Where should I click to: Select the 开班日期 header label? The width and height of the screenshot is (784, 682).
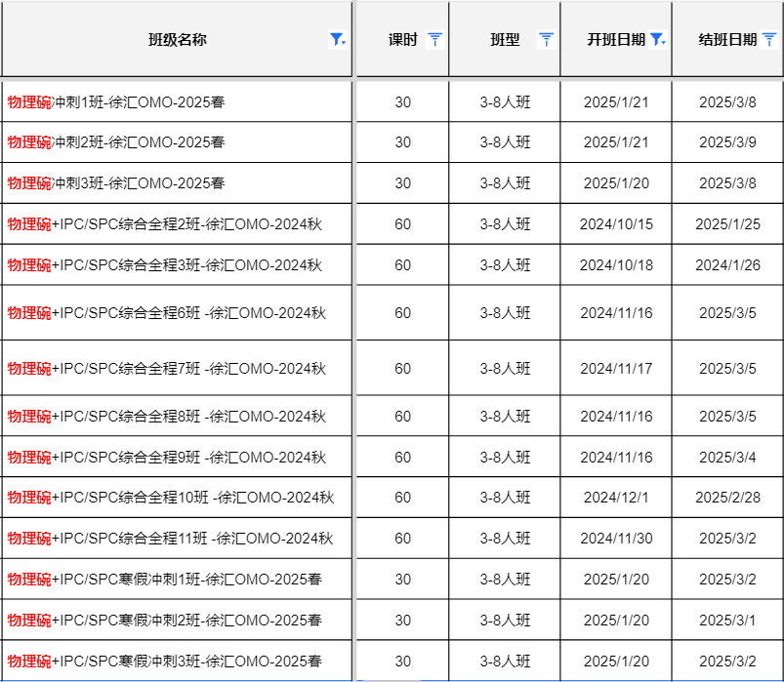click(615, 40)
